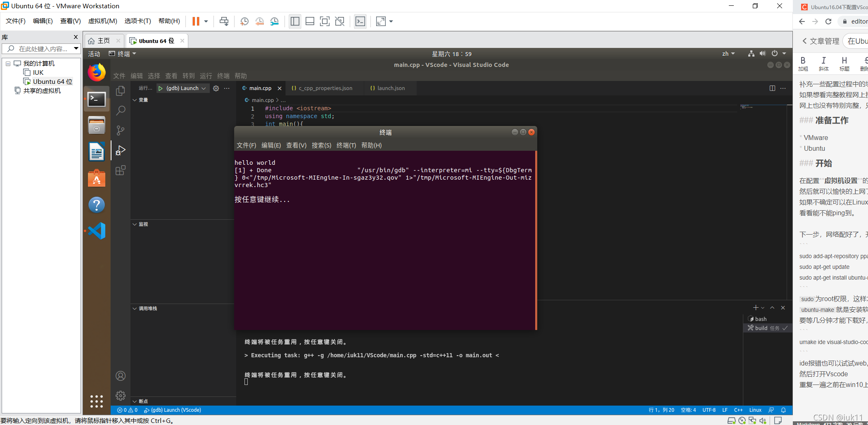Take a VM snapshot in VMware toolbar
The width and height of the screenshot is (868, 425).
click(x=244, y=21)
